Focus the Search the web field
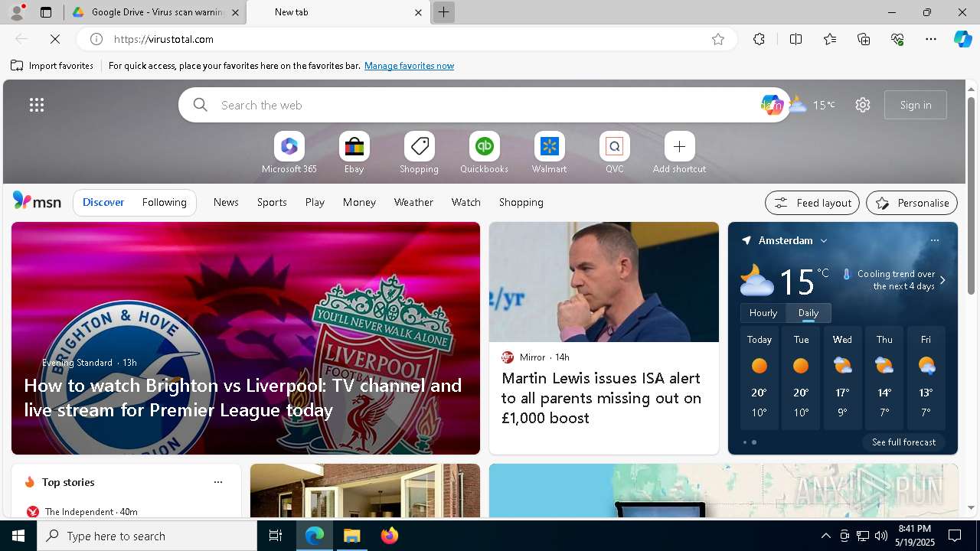Image resolution: width=980 pixels, height=551 pixels. pyautogui.click(x=485, y=105)
